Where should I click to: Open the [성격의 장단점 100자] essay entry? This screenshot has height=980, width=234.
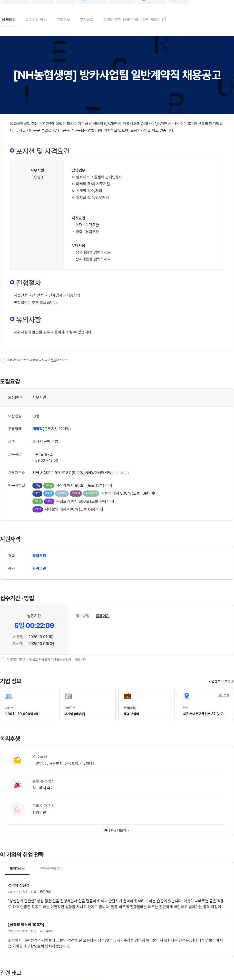117,936
